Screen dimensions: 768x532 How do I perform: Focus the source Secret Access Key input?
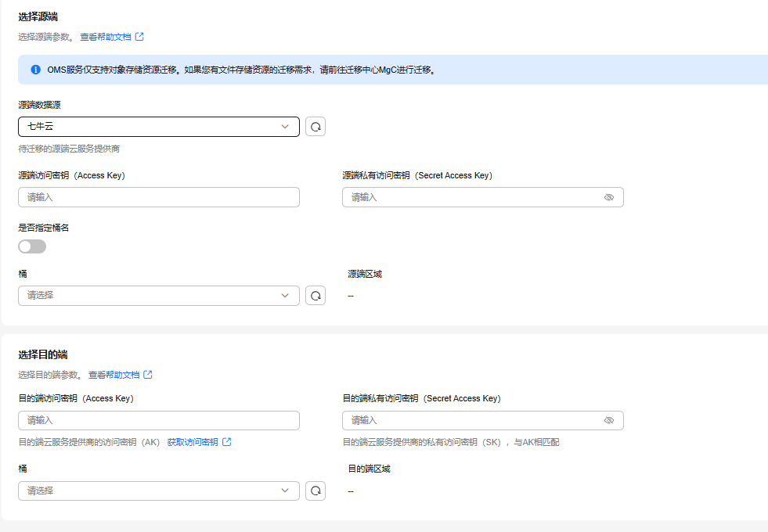483,197
